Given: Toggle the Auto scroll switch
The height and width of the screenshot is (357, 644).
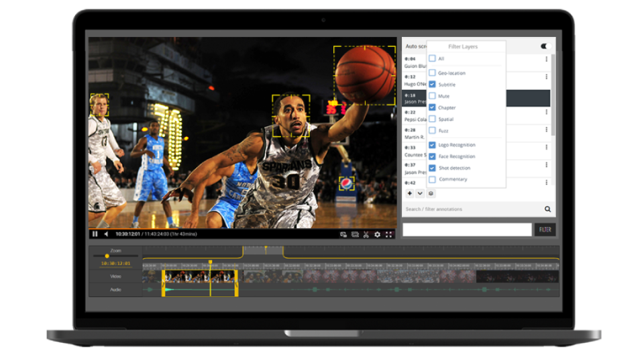Looking at the screenshot, I should tap(545, 46).
